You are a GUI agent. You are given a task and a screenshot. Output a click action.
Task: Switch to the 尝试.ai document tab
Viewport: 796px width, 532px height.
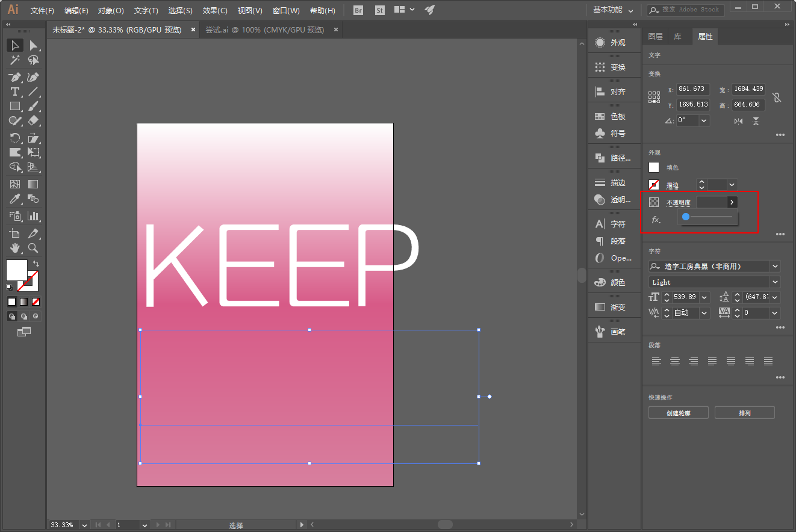coord(264,29)
